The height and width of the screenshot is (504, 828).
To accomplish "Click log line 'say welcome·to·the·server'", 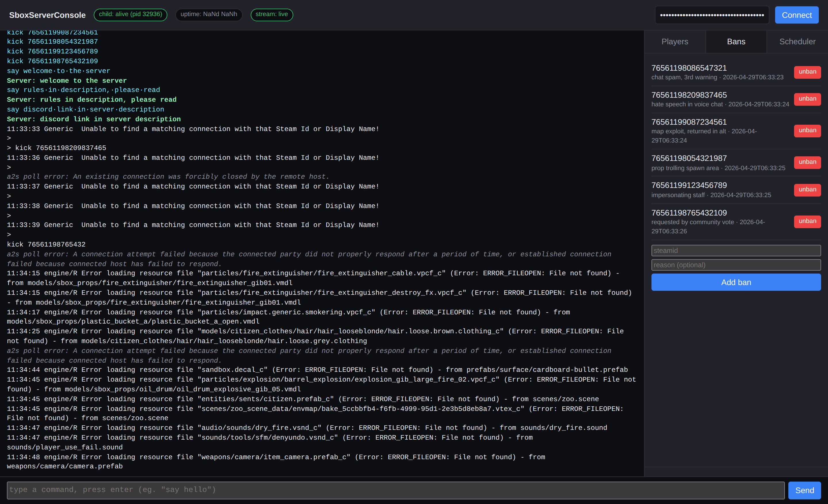I will click(58, 71).
